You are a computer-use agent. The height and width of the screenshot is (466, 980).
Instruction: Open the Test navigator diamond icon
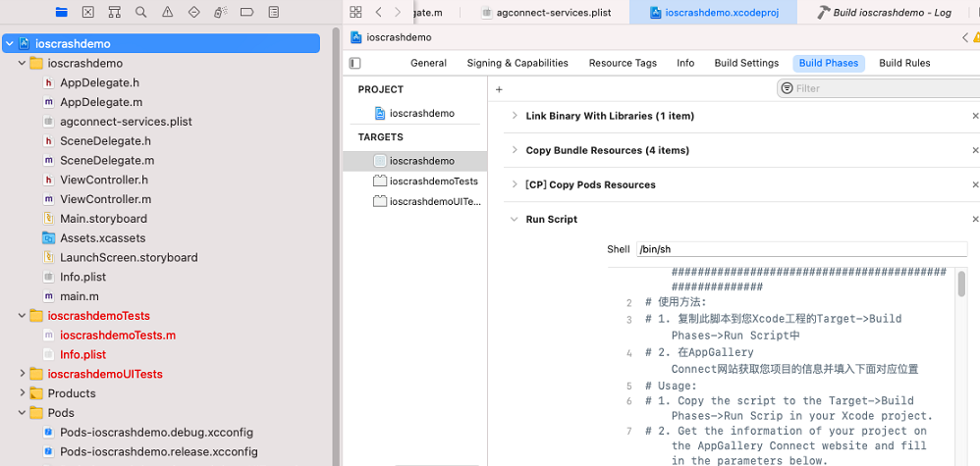click(192, 13)
